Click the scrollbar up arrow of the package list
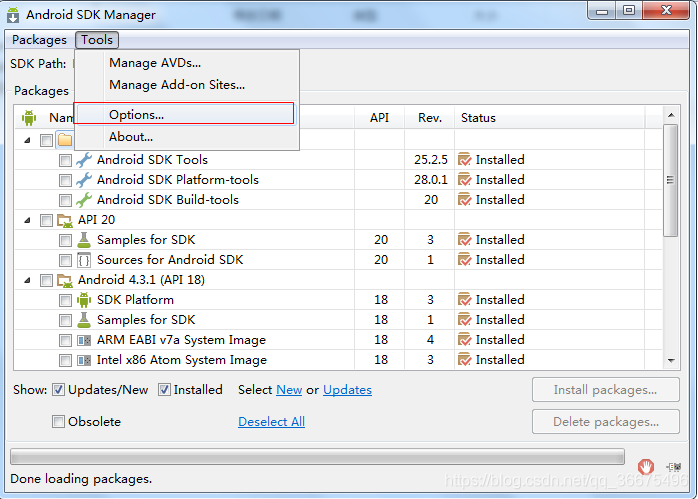This screenshot has width=698, height=499. tap(670, 115)
